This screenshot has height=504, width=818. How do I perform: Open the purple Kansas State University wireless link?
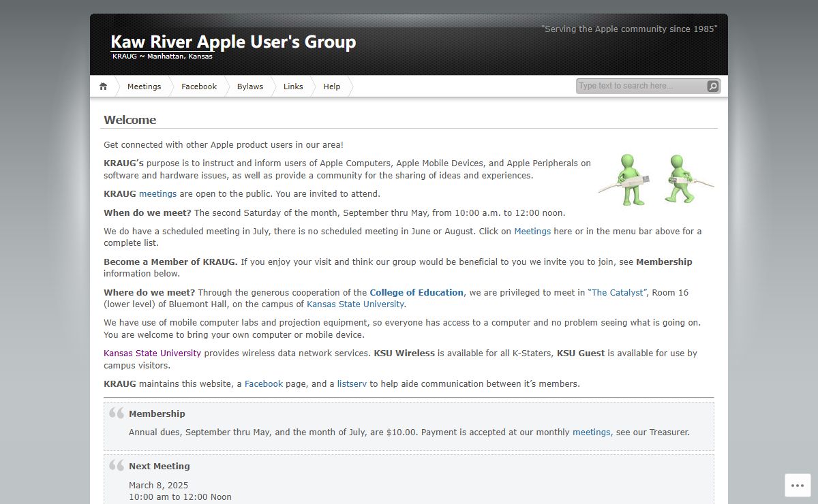(x=152, y=353)
